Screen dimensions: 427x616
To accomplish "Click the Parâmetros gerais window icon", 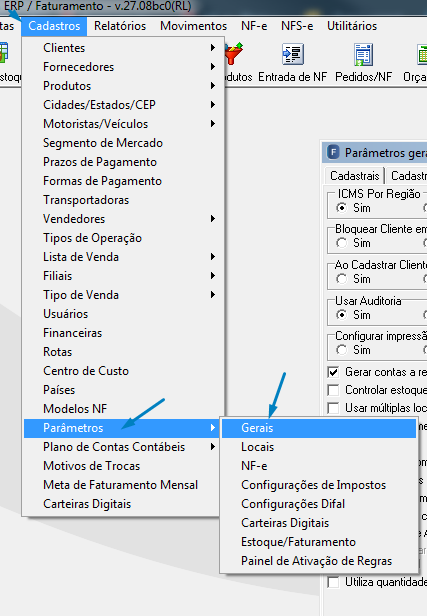I will [333, 152].
